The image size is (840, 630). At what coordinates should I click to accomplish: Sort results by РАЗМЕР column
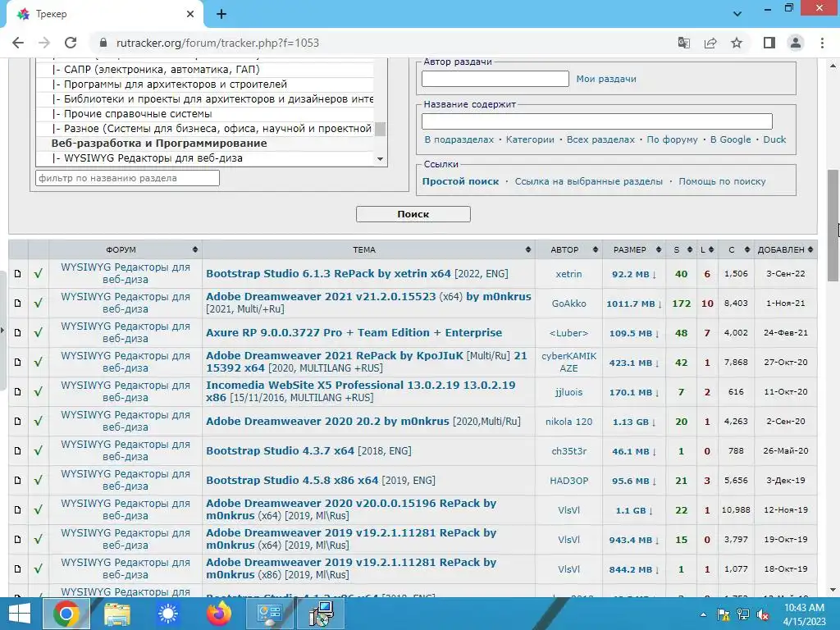[634, 249]
